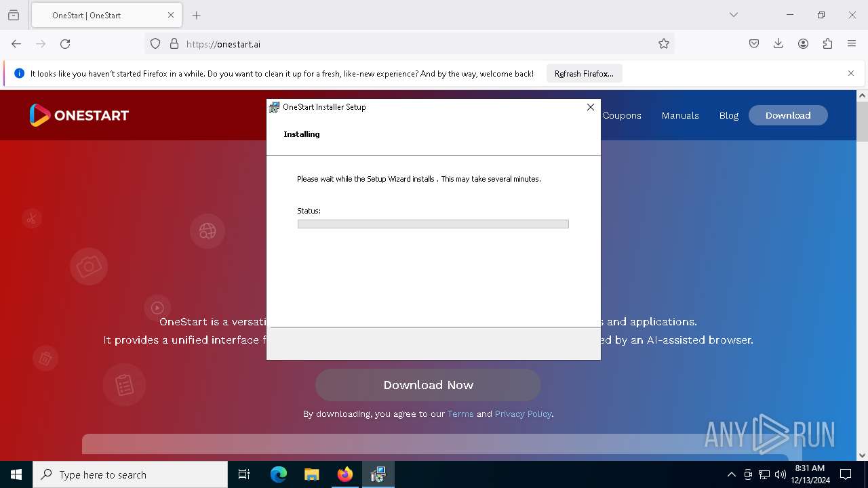Open Firefox application menu
868x488 pixels.
coord(852,43)
